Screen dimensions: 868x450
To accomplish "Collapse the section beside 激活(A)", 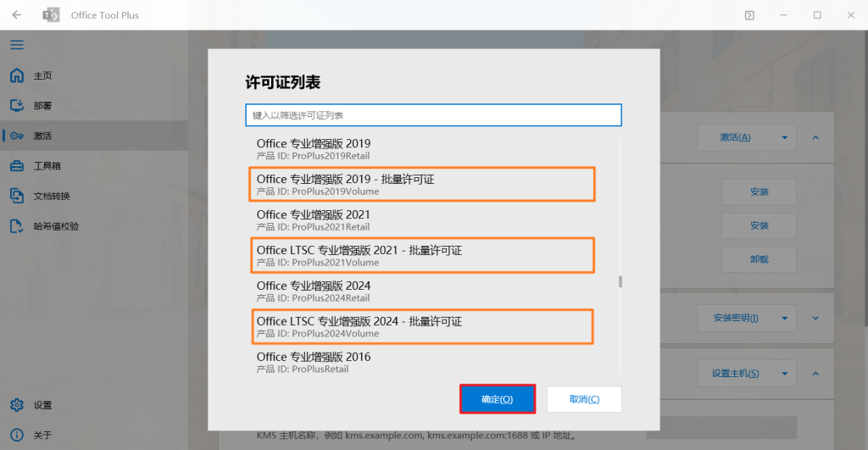I will click(x=815, y=137).
